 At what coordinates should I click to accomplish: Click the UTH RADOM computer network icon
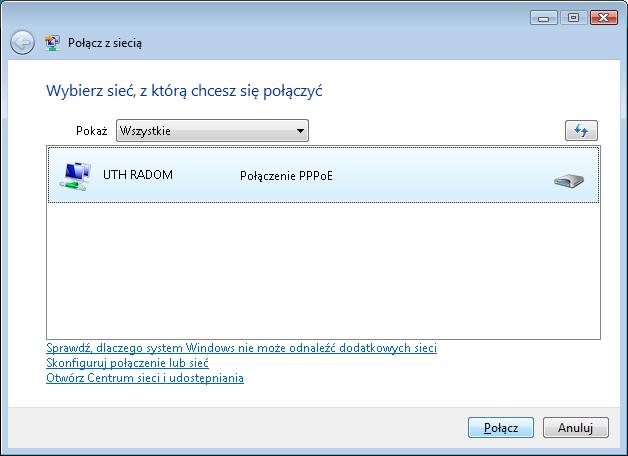tap(74, 177)
